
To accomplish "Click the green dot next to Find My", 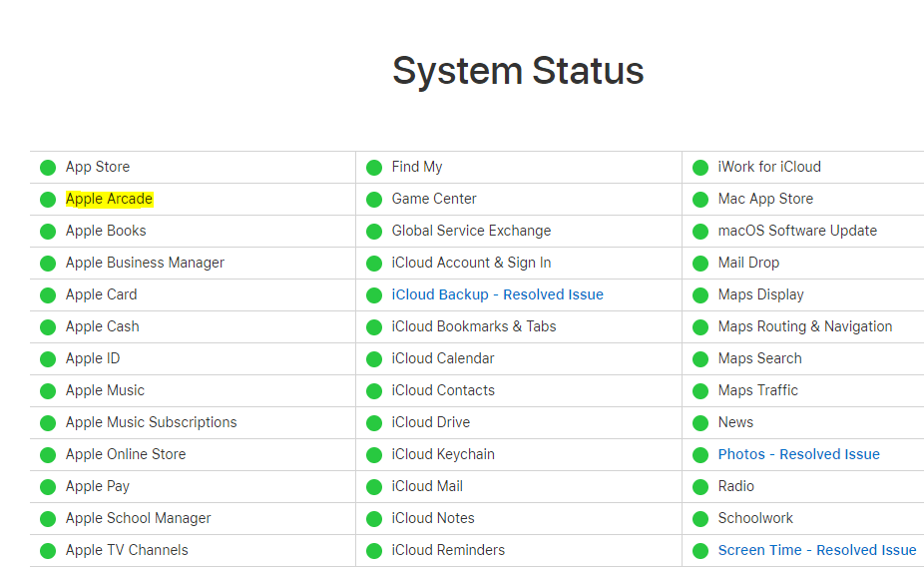I will coord(374,168).
